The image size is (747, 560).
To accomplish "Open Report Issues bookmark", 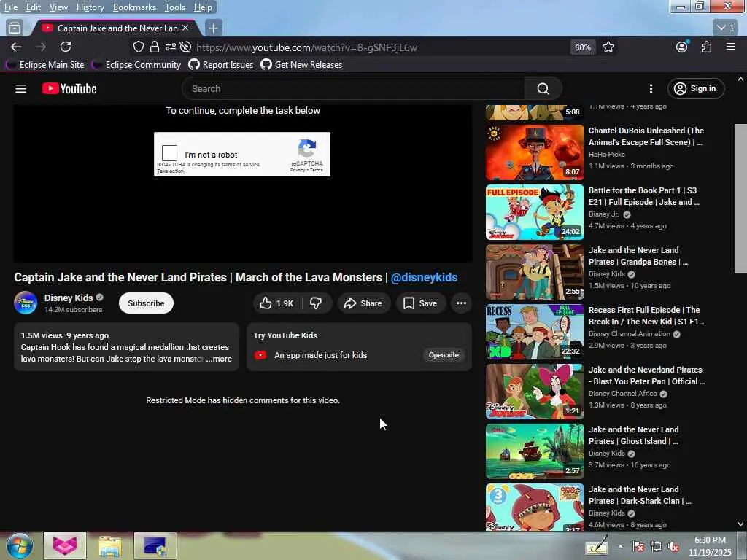I will (x=221, y=65).
